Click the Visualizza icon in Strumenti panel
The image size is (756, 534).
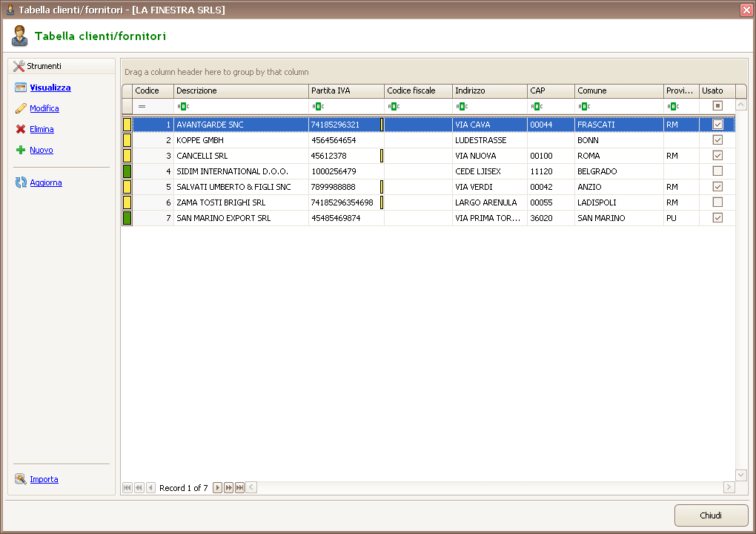tap(21, 88)
